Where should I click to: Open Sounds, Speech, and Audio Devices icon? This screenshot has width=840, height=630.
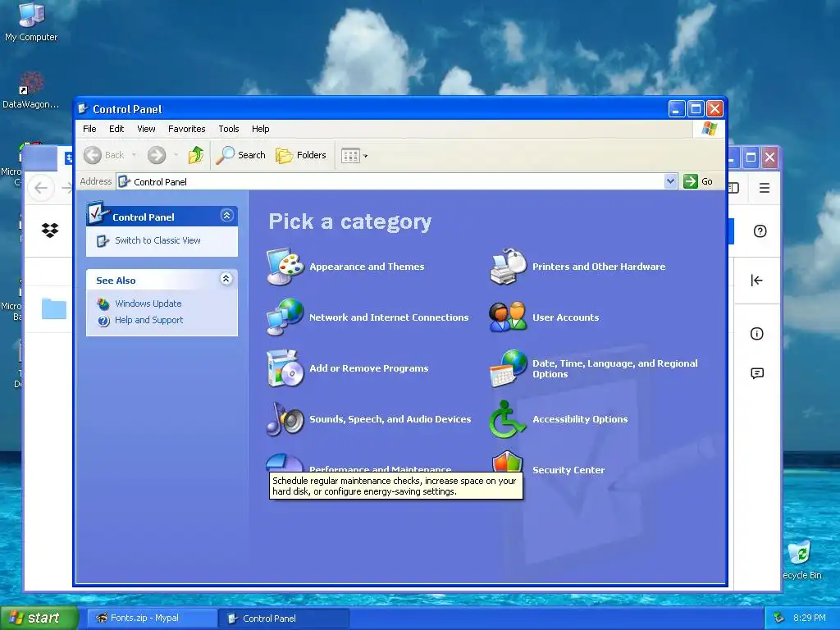(285, 419)
